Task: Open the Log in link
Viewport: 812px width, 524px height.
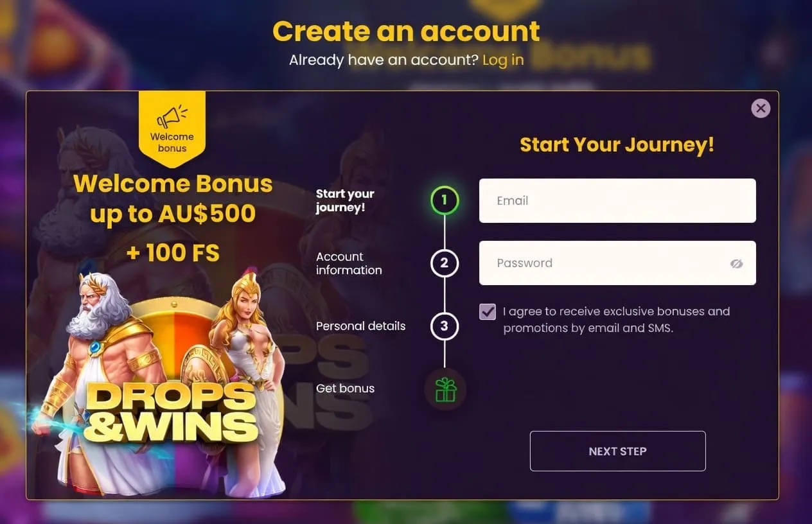Action: point(503,60)
